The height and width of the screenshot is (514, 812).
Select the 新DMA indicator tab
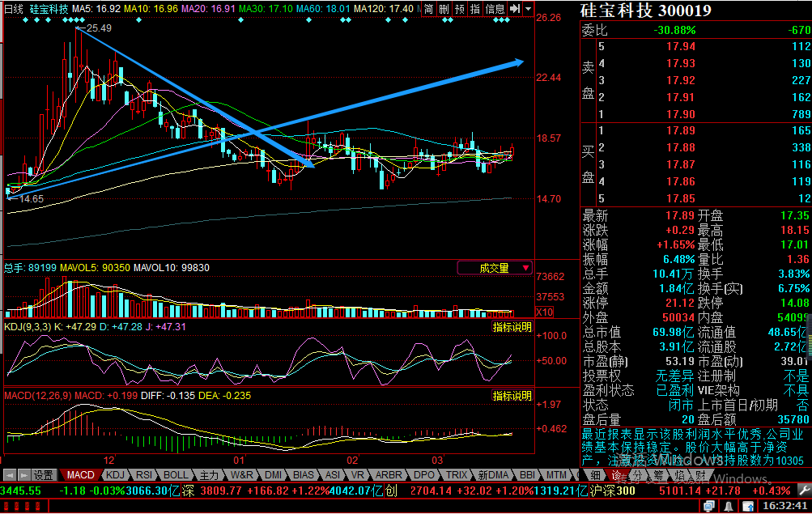click(x=493, y=474)
